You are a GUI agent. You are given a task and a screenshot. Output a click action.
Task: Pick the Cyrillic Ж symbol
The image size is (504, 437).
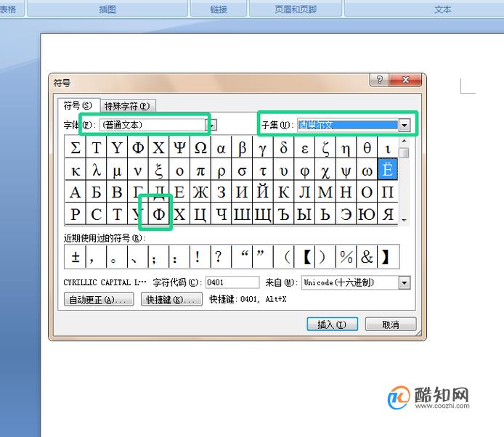(x=200, y=192)
